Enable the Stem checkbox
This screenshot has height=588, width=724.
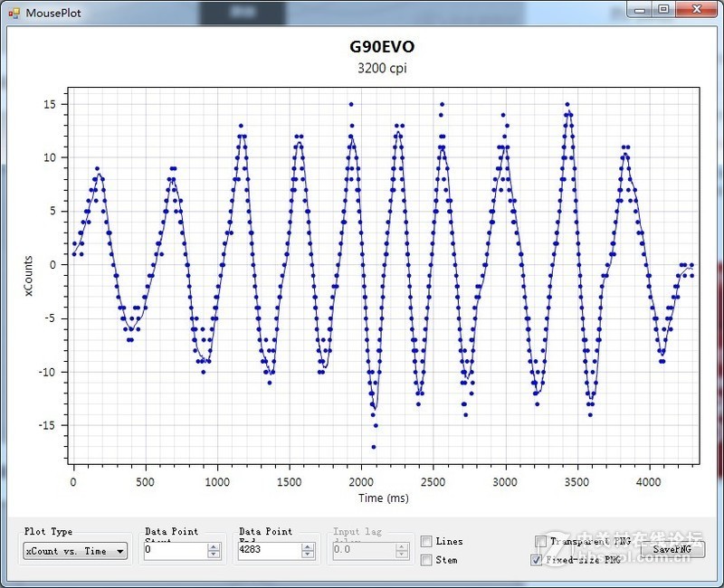[426, 560]
